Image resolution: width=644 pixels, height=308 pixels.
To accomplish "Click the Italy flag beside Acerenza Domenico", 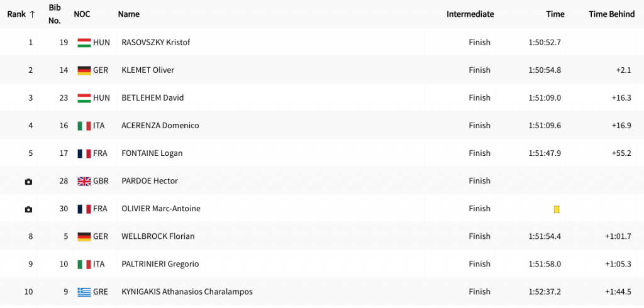I will tap(84, 126).
